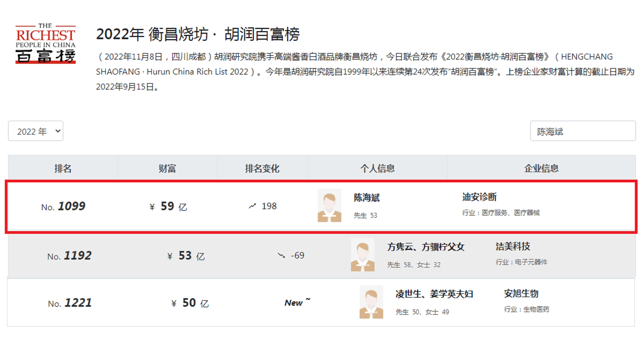Screen dimensions: 644x340
Task: Click the downward trend arrow beside -69
Action: click(281, 255)
